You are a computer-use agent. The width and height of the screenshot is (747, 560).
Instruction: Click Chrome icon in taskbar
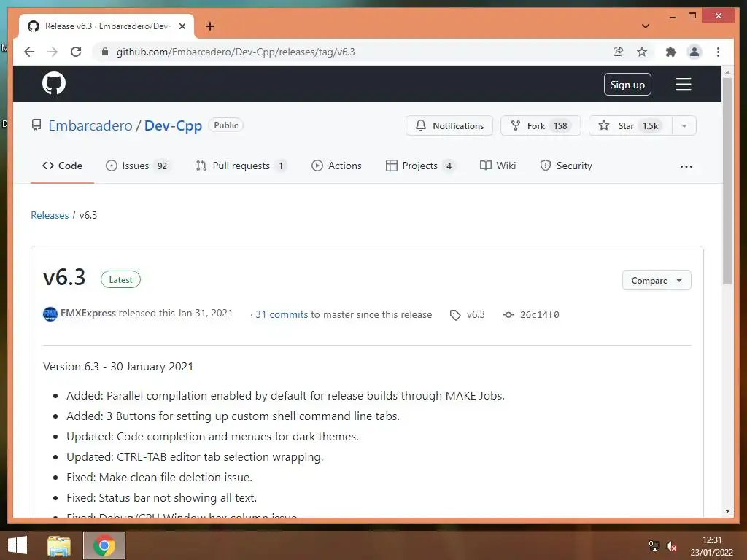(104, 545)
